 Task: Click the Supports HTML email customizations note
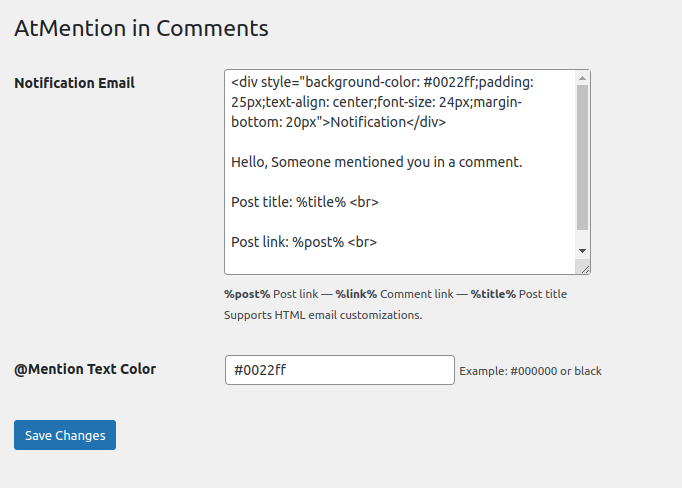click(323, 315)
